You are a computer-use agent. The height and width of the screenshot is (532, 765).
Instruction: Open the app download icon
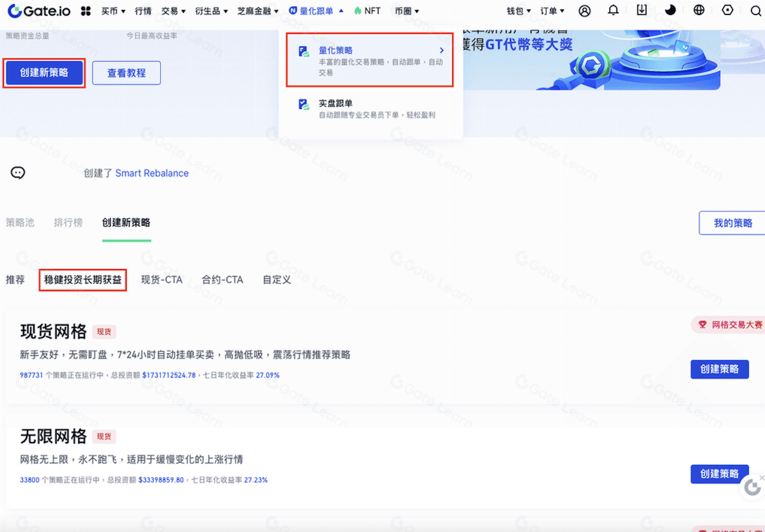click(641, 11)
